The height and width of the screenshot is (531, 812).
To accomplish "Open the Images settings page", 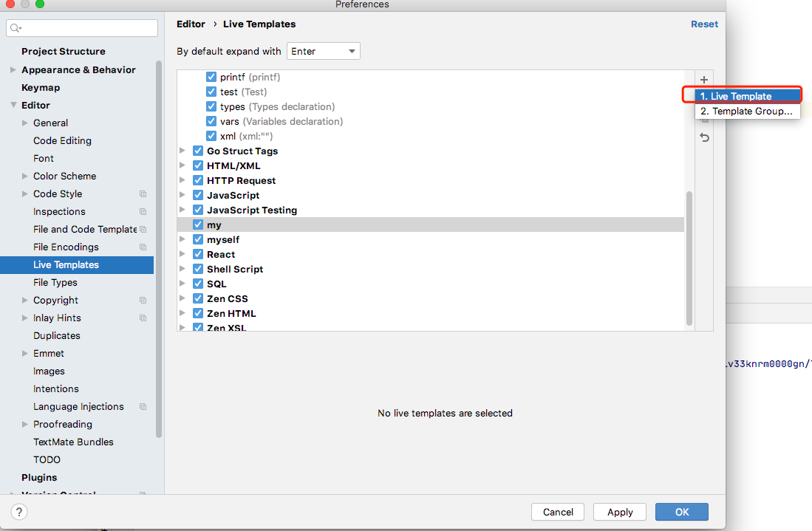I will 49,371.
